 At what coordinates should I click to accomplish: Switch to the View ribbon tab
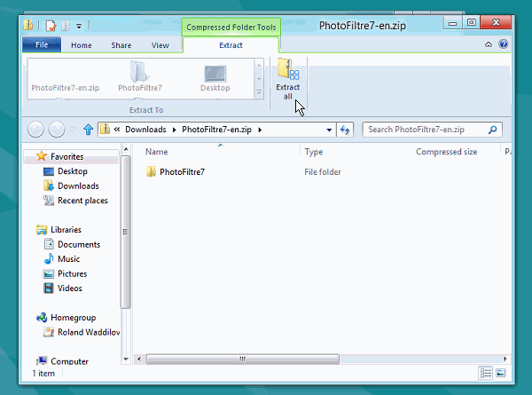(x=160, y=45)
